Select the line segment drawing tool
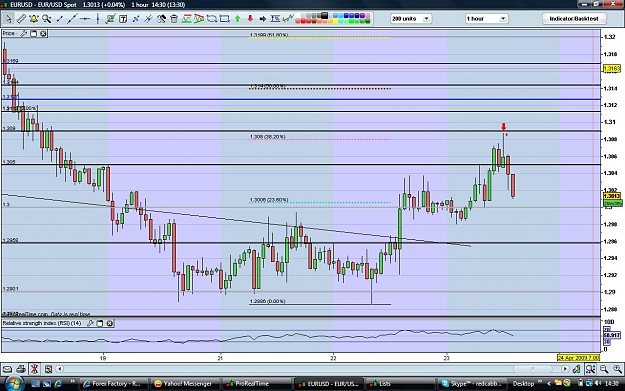The height and width of the screenshot is (391, 625). (x=59, y=19)
